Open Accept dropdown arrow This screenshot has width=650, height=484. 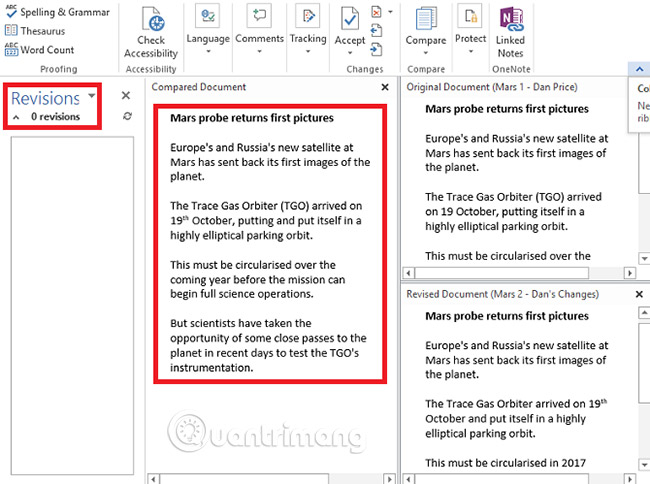350,53
